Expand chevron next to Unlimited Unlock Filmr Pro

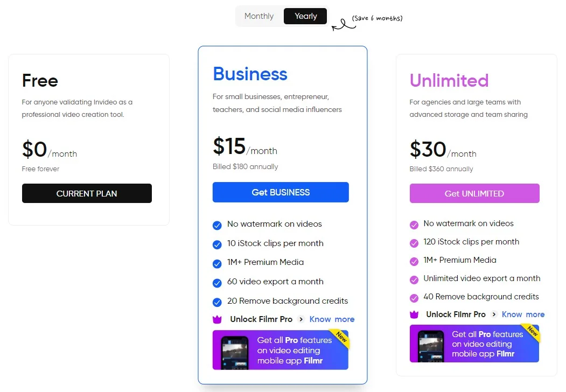click(494, 314)
